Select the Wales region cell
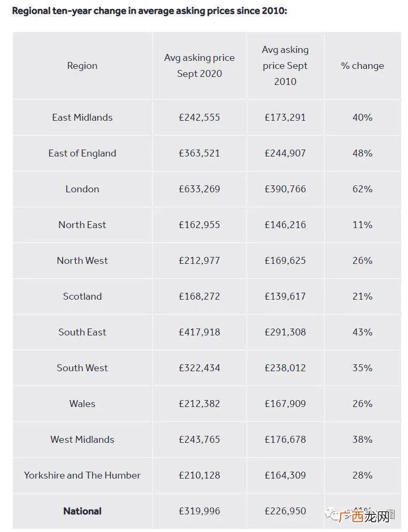Image resolution: width=408 pixels, height=532 pixels. coord(82,404)
